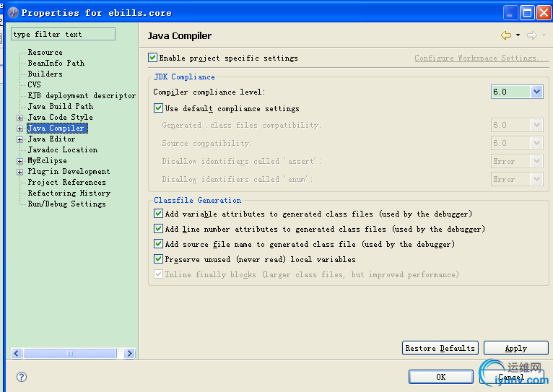The width and height of the screenshot is (553, 392).
Task: Click the horizontal scrollbar thumb
Action: click(x=70, y=353)
